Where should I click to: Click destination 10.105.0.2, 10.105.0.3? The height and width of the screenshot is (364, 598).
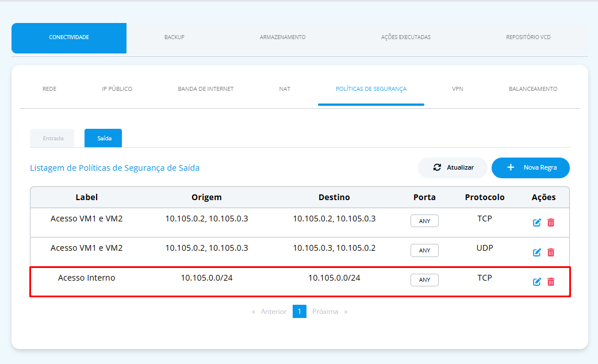point(334,219)
